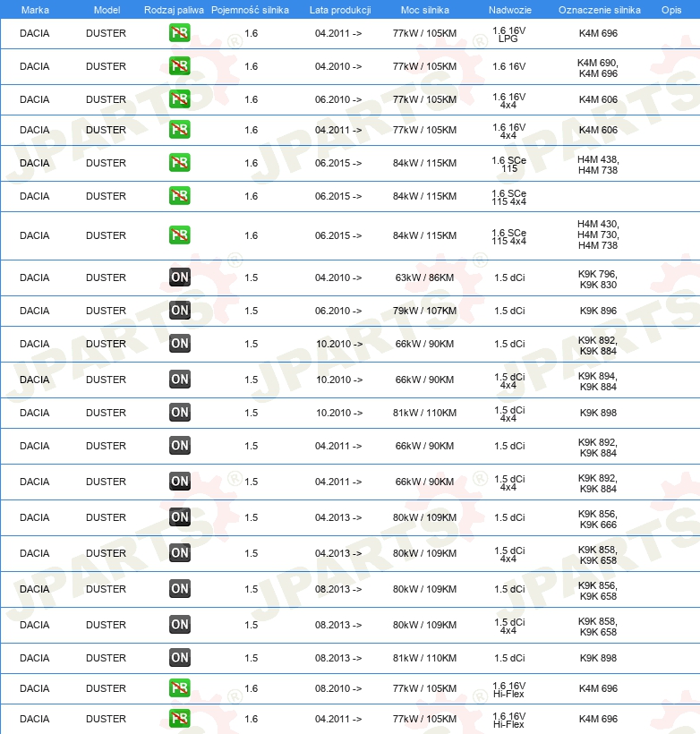Select the 'K9K 796, K9K 830' engine cell
Viewport: 700px width, 734px height.
(x=598, y=279)
